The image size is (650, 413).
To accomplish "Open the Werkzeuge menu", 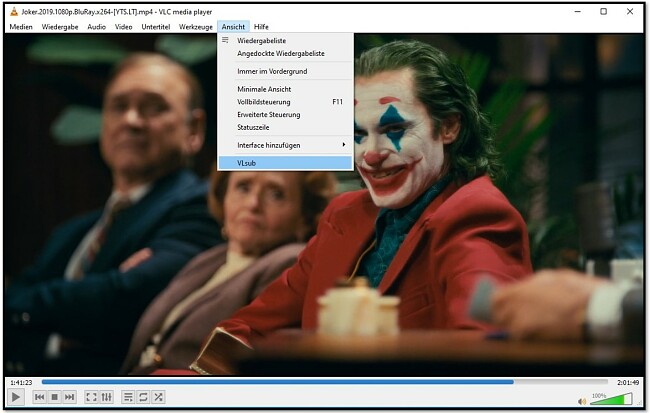I will pos(196,27).
